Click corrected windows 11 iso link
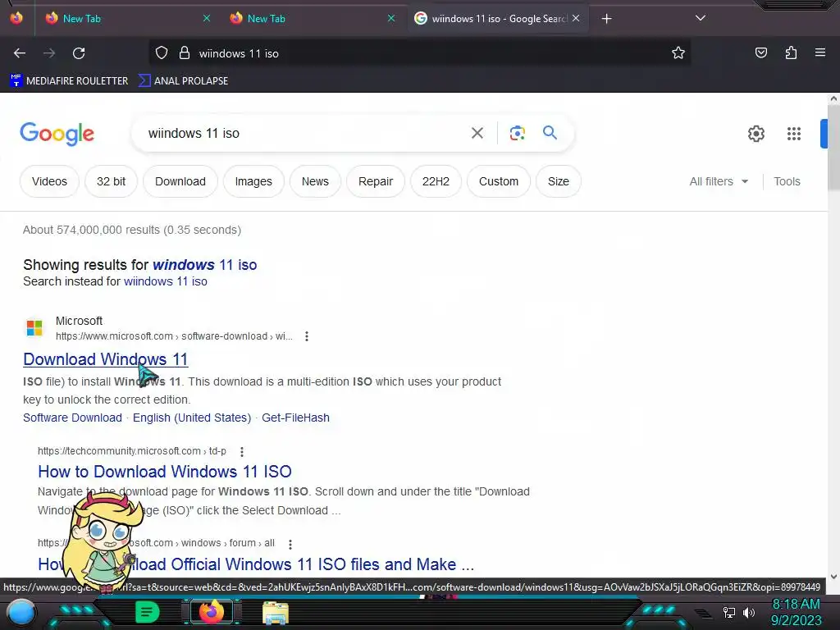The width and height of the screenshot is (840, 630). pos(204,265)
